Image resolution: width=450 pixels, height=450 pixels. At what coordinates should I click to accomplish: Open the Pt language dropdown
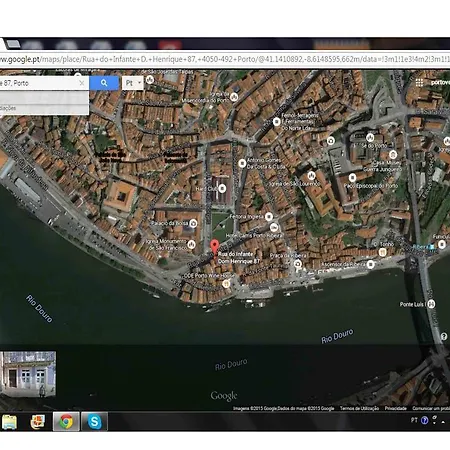pyautogui.click(x=133, y=83)
